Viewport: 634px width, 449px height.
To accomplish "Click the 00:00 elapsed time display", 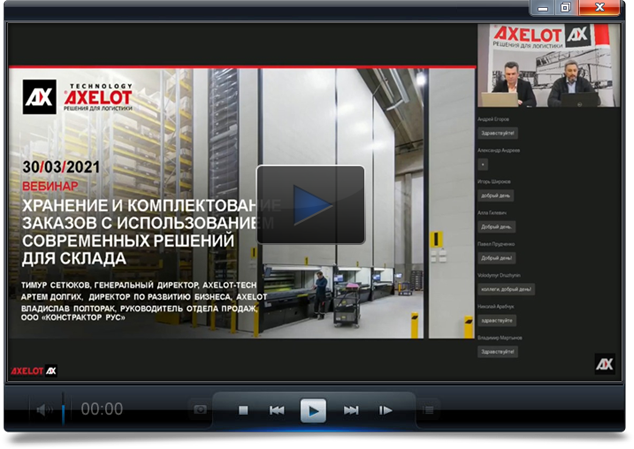I will [x=102, y=409].
